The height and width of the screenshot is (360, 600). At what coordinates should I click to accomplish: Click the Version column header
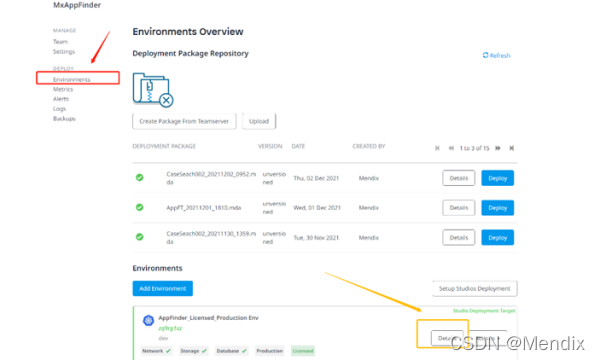point(270,146)
